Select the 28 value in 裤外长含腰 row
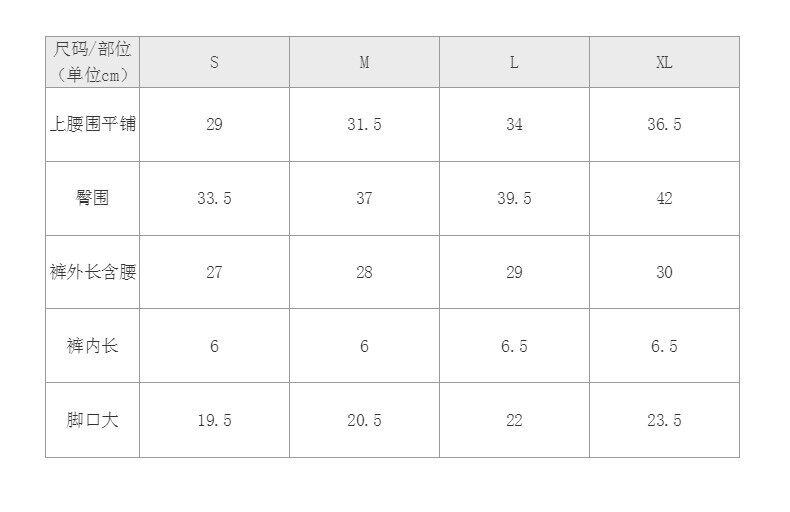790x512 pixels. (x=364, y=272)
